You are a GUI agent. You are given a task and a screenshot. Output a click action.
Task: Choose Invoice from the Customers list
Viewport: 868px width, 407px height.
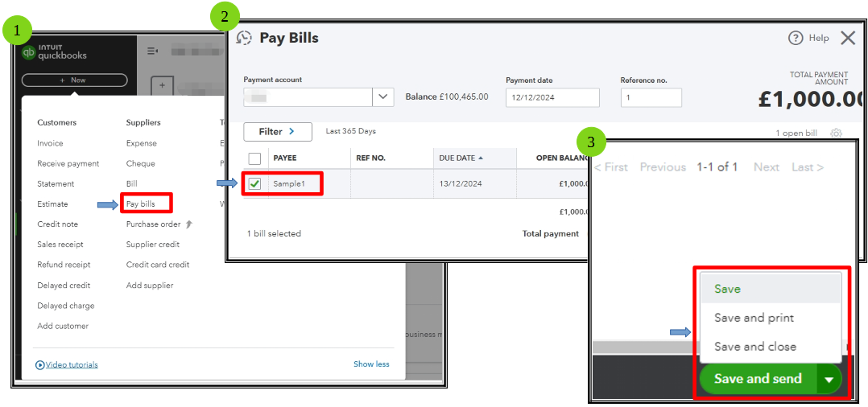[51, 143]
